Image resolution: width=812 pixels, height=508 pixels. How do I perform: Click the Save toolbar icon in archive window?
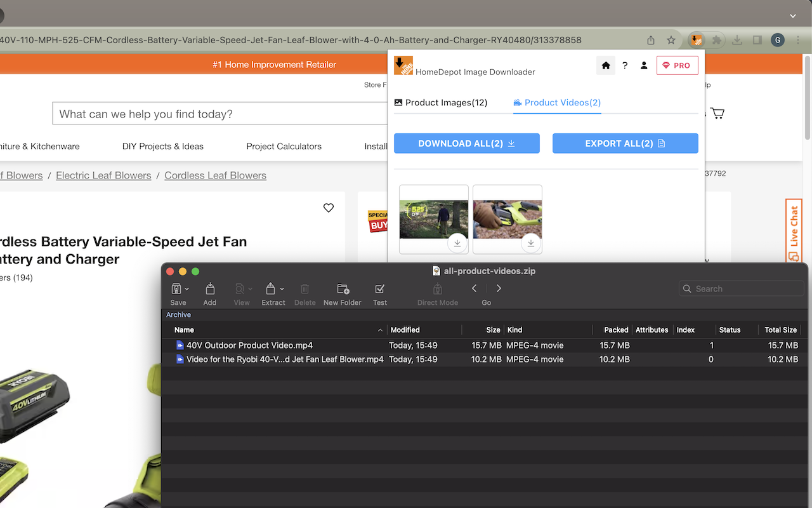point(176,289)
